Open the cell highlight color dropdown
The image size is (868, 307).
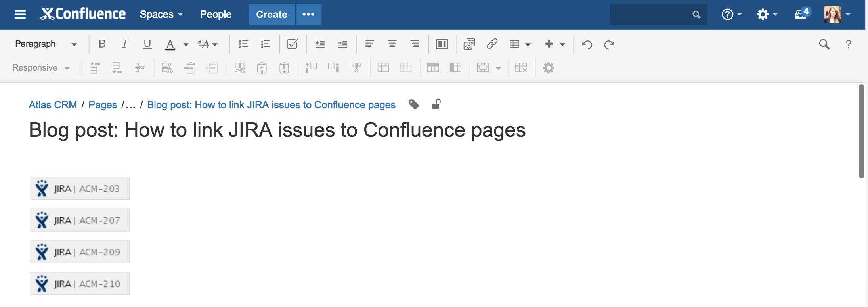point(489,68)
